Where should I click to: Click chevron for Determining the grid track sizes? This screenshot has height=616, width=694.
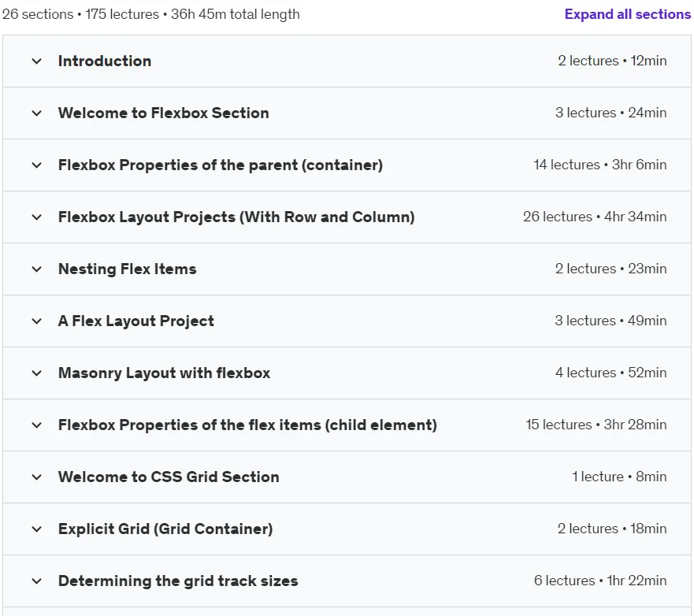tap(37, 581)
